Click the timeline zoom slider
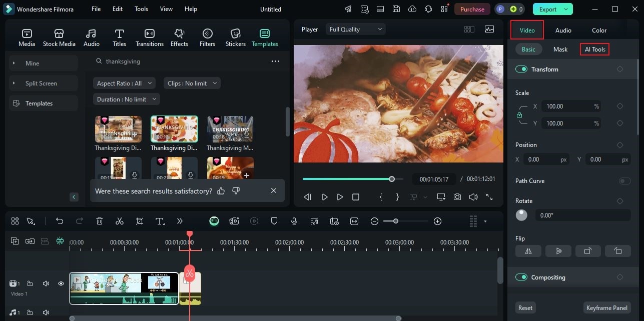The width and height of the screenshot is (644, 321). (396, 221)
